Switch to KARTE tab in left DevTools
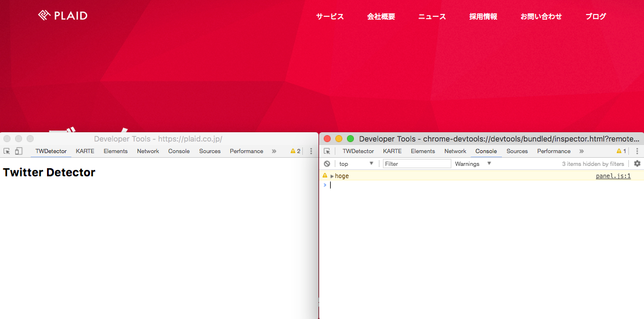Image resolution: width=644 pixels, height=319 pixels. coord(85,151)
